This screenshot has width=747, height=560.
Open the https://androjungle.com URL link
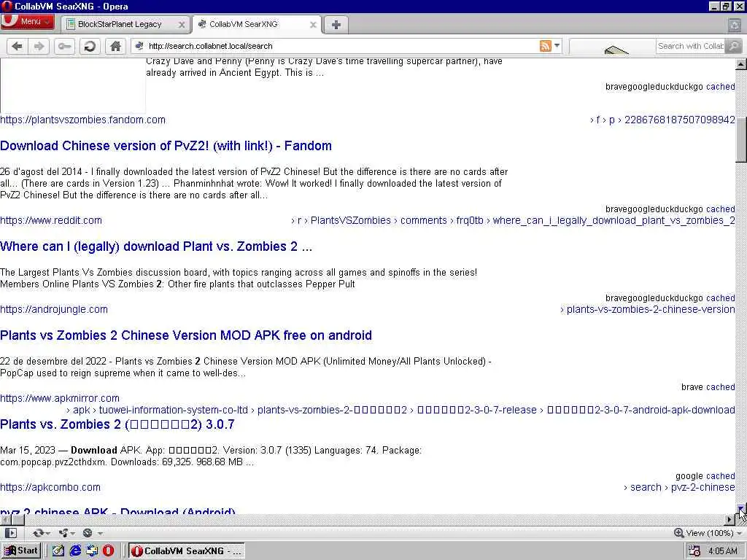click(x=54, y=309)
